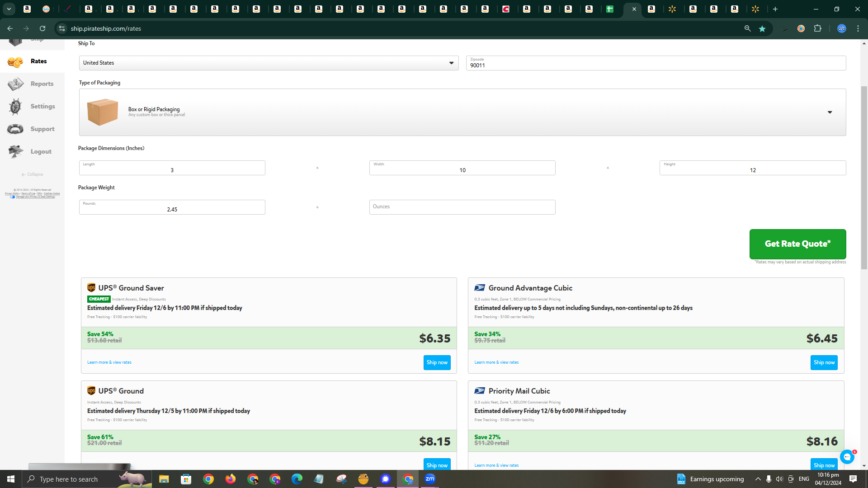The height and width of the screenshot is (488, 868).
Task: Open the Earnings upcoming taskbar widget
Action: coord(710,479)
